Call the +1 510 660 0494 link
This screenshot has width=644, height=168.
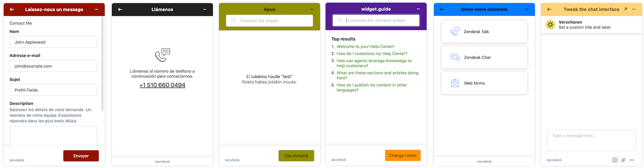coord(162,85)
